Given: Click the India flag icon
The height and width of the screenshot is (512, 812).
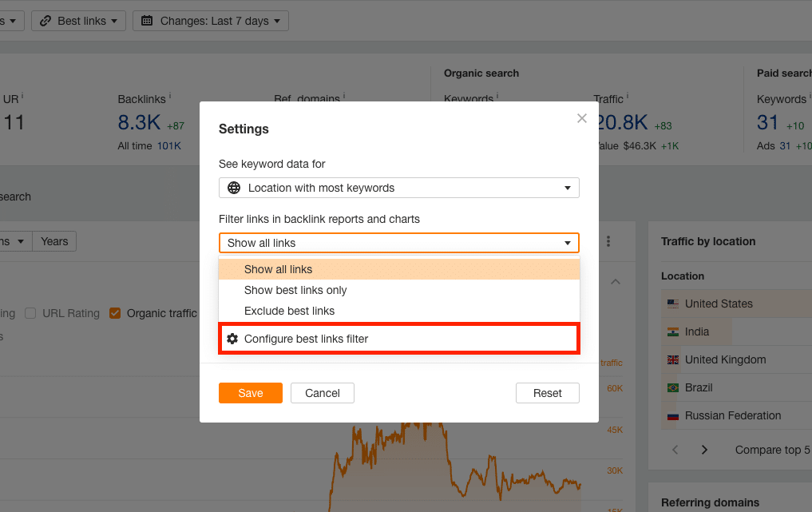Looking at the screenshot, I should click(x=672, y=331).
